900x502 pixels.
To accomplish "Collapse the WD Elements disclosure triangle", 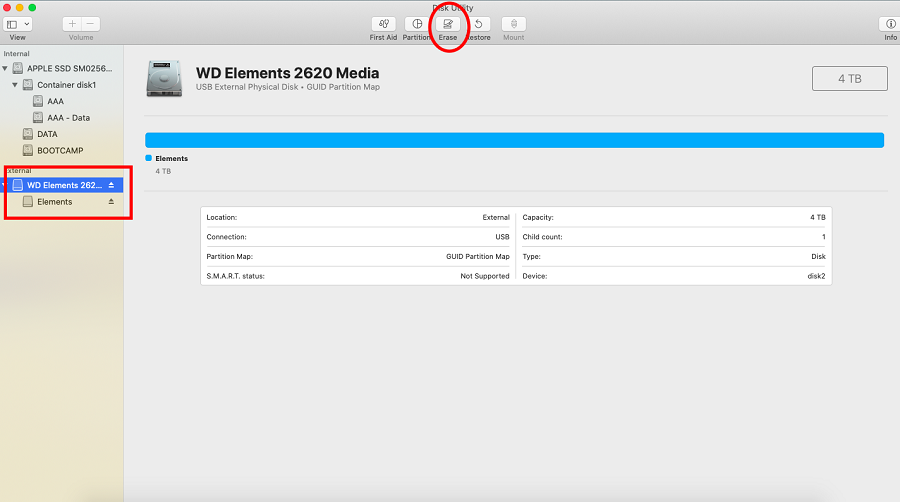I will (x=6, y=186).
